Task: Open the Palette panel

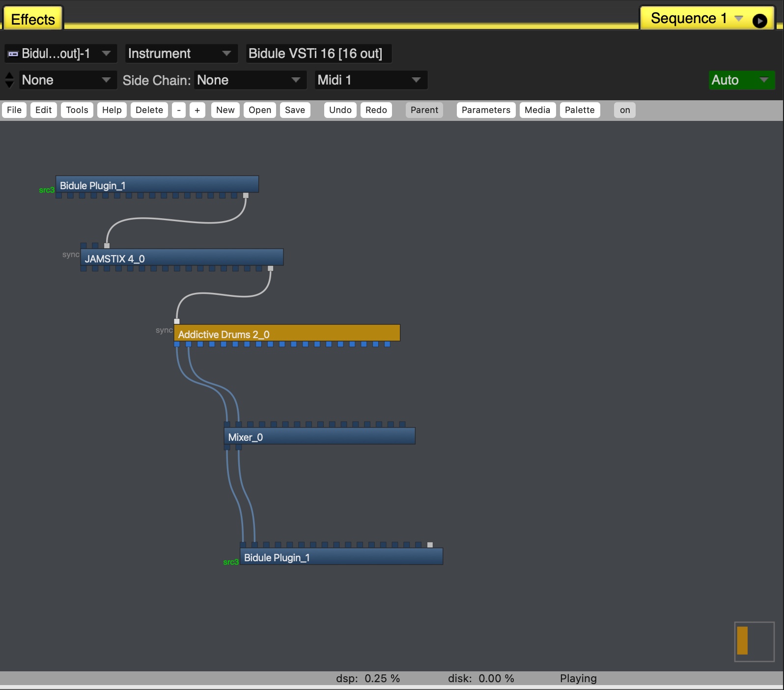Action: point(580,110)
